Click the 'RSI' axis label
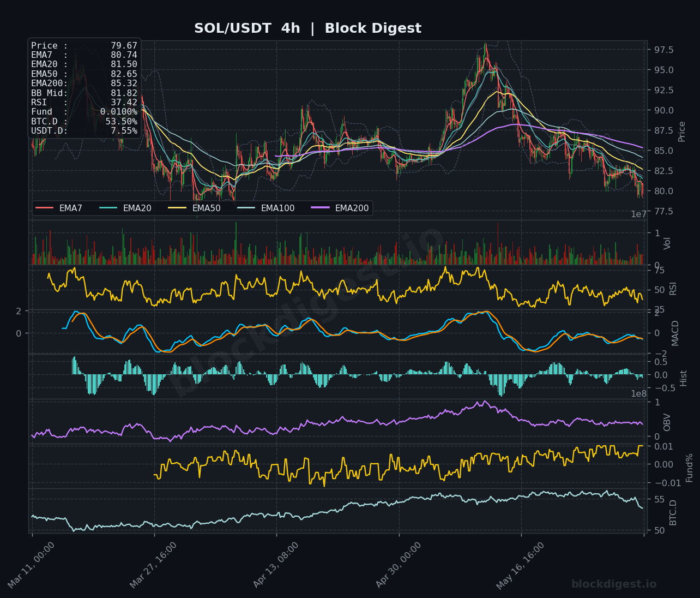 click(x=673, y=289)
